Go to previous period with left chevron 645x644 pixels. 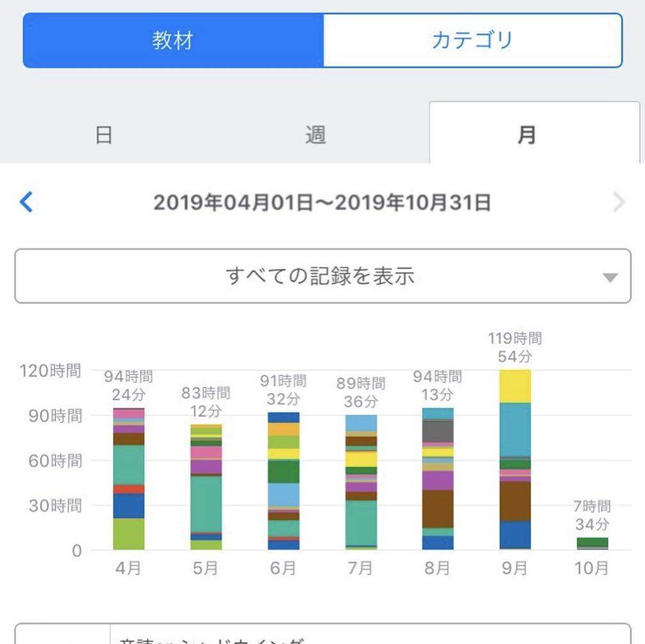coord(26,202)
